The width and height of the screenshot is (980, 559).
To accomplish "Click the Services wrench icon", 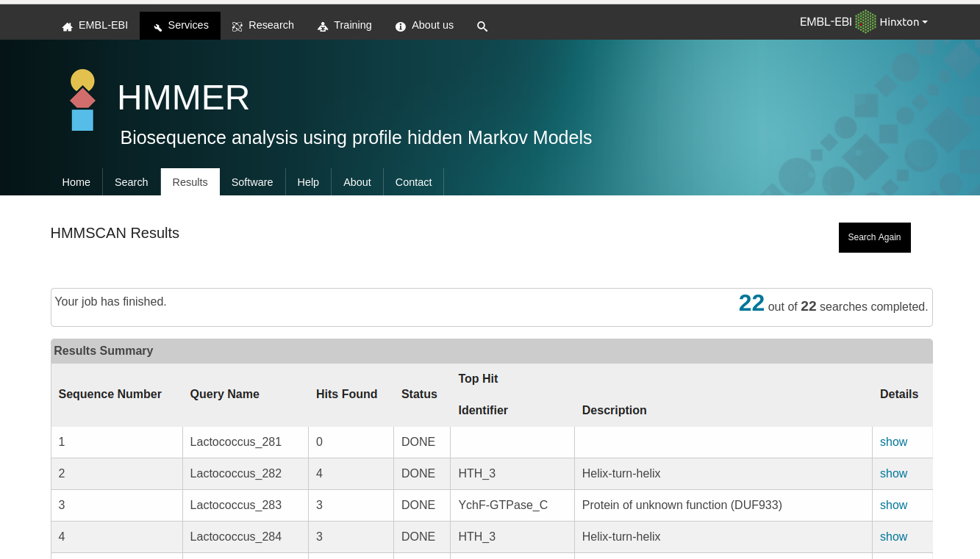I will [157, 26].
